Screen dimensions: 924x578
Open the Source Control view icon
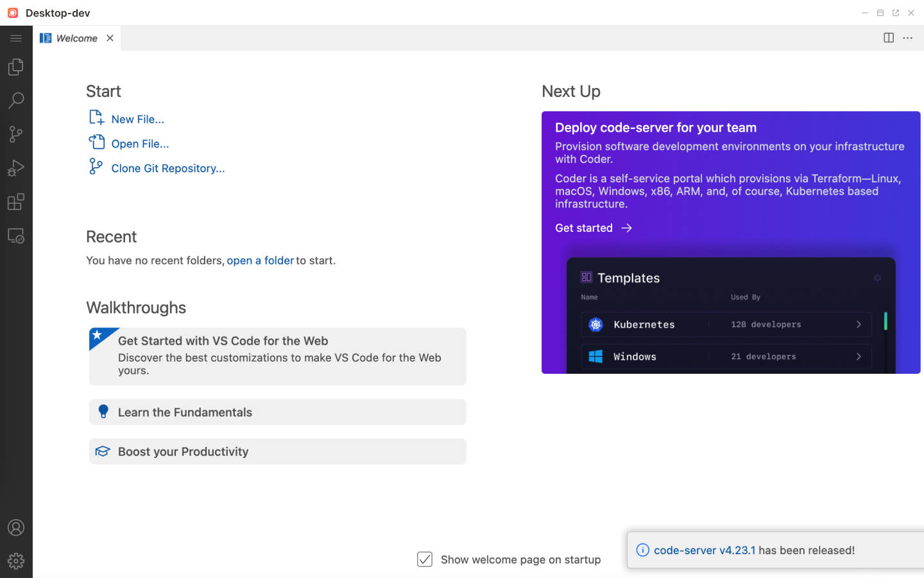(x=16, y=134)
